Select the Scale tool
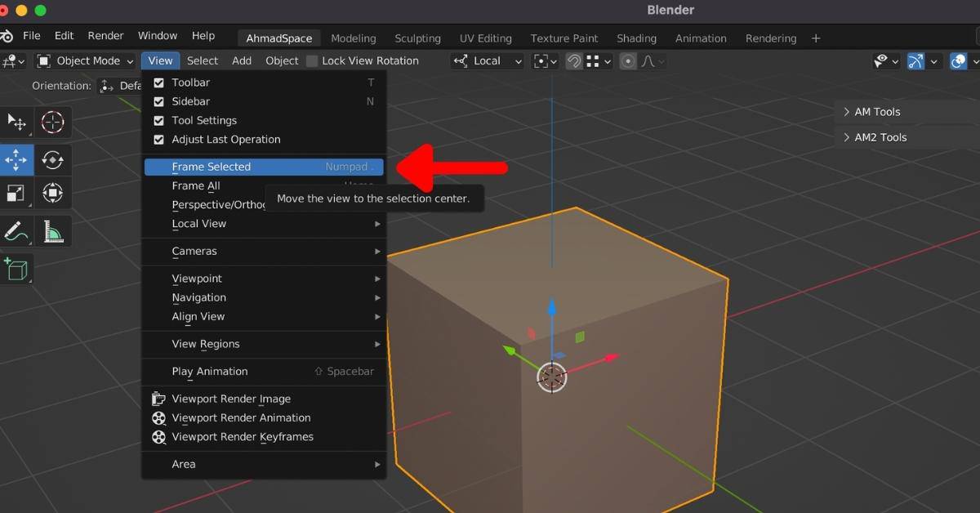Image resolution: width=980 pixels, height=513 pixels. [17, 194]
